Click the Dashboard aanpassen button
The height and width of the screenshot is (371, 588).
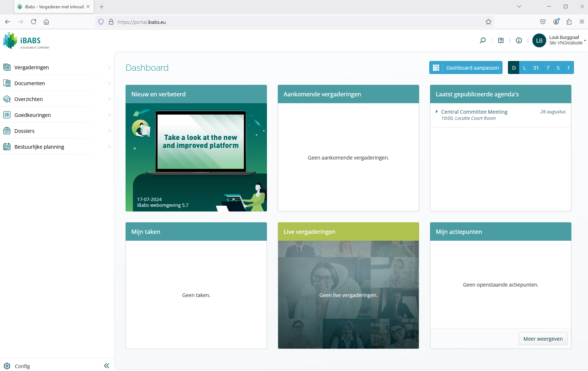point(466,67)
